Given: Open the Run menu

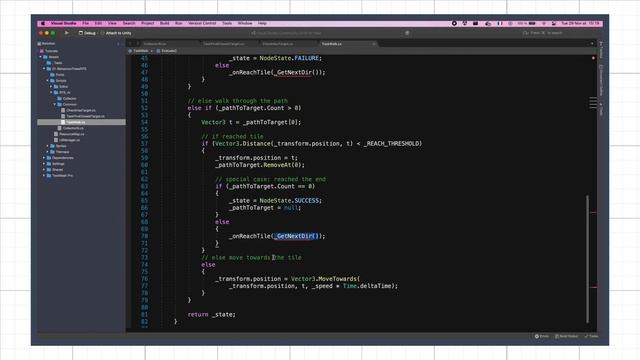Looking at the screenshot, I should [x=178, y=24].
